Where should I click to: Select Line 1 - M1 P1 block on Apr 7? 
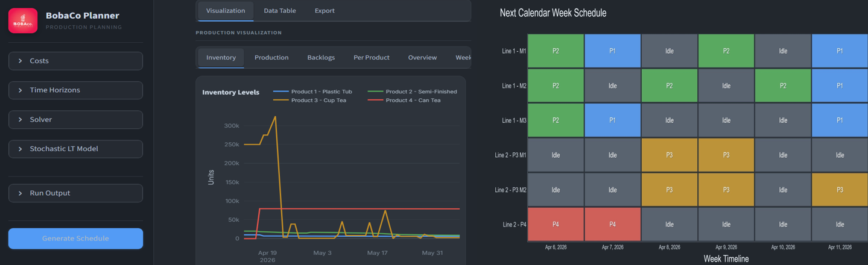[x=612, y=51]
